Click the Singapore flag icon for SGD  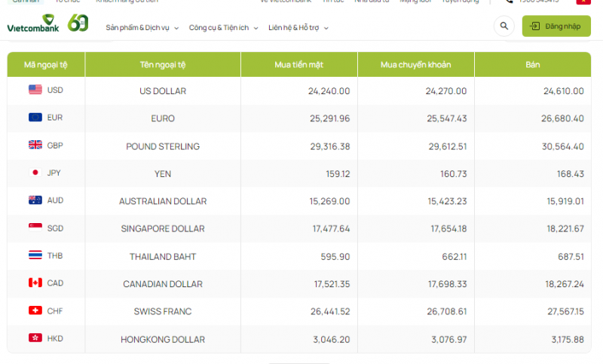35,228
